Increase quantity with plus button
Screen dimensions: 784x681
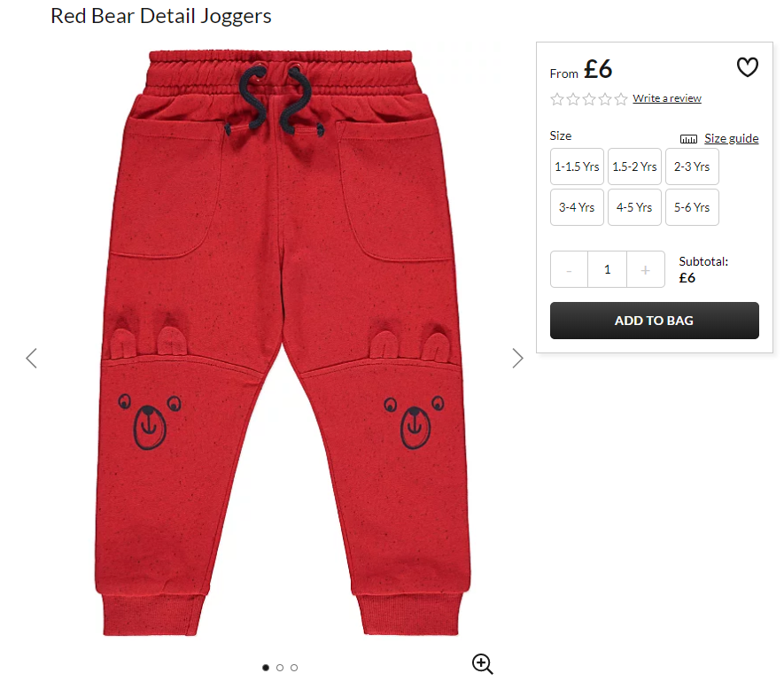click(x=646, y=269)
